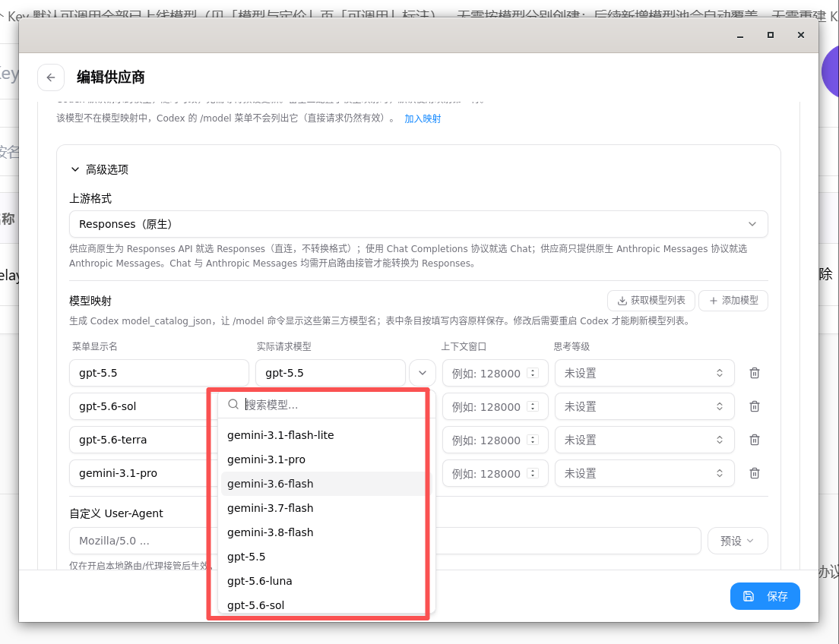This screenshot has width=839, height=644.
Task: Pick gemini-3.7-flash from the model list
Action: coord(323,508)
